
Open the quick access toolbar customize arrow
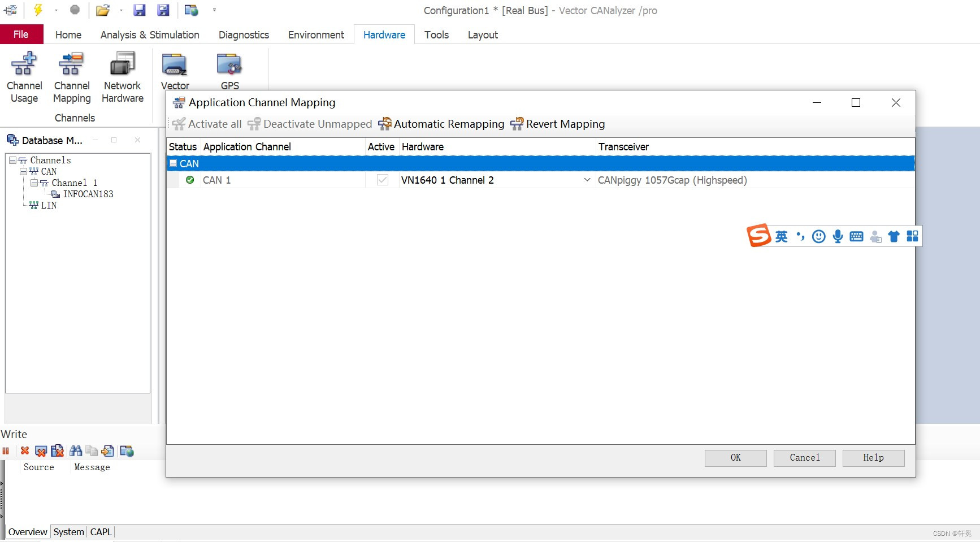pyautogui.click(x=214, y=10)
